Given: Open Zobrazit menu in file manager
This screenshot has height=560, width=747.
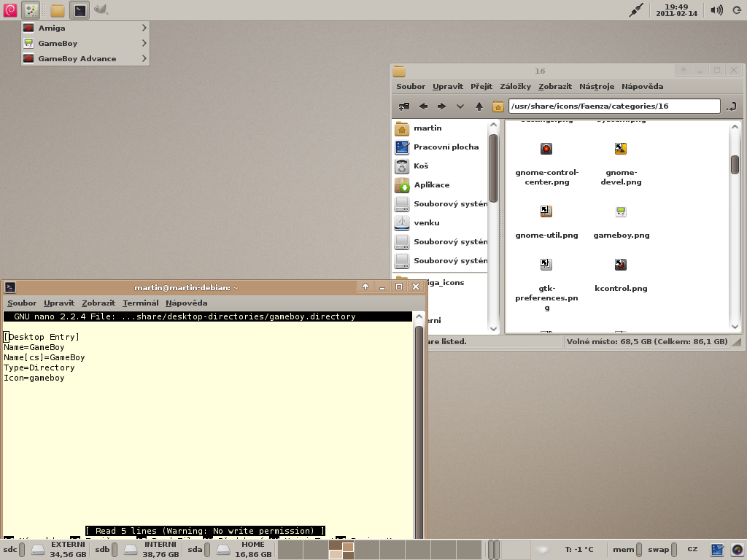Looking at the screenshot, I should coord(555,86).
